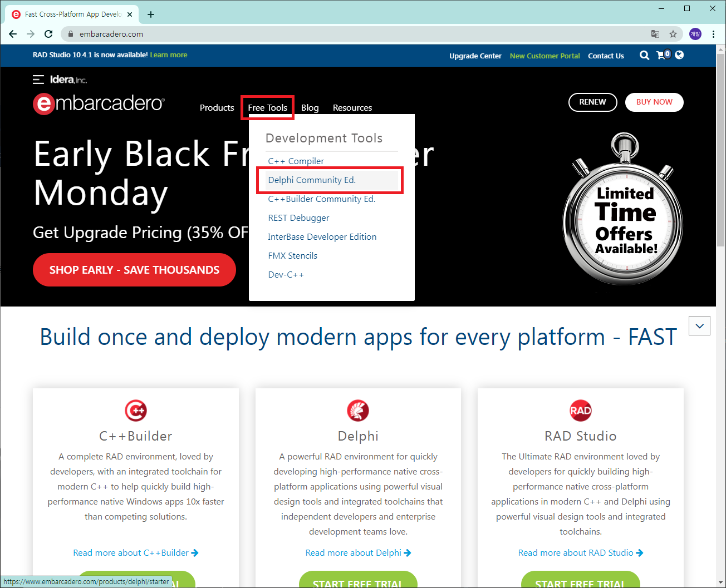Open the New Customer Portal link
The width and height of the screenshot is (726, 588).
point(545,56)
